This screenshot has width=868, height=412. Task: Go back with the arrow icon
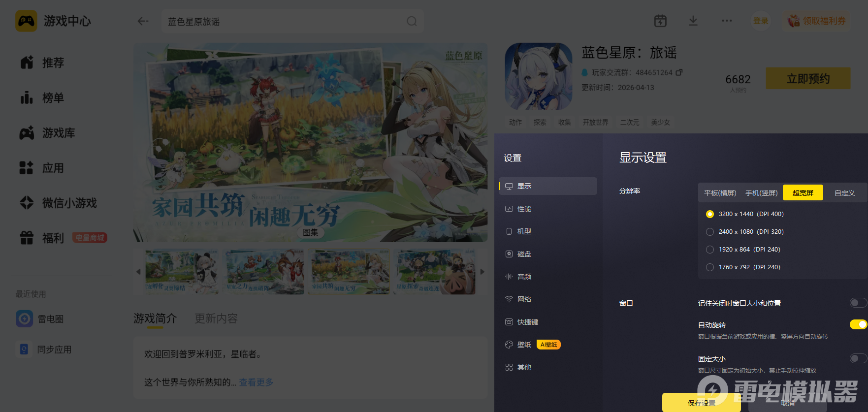pos(143,21)
